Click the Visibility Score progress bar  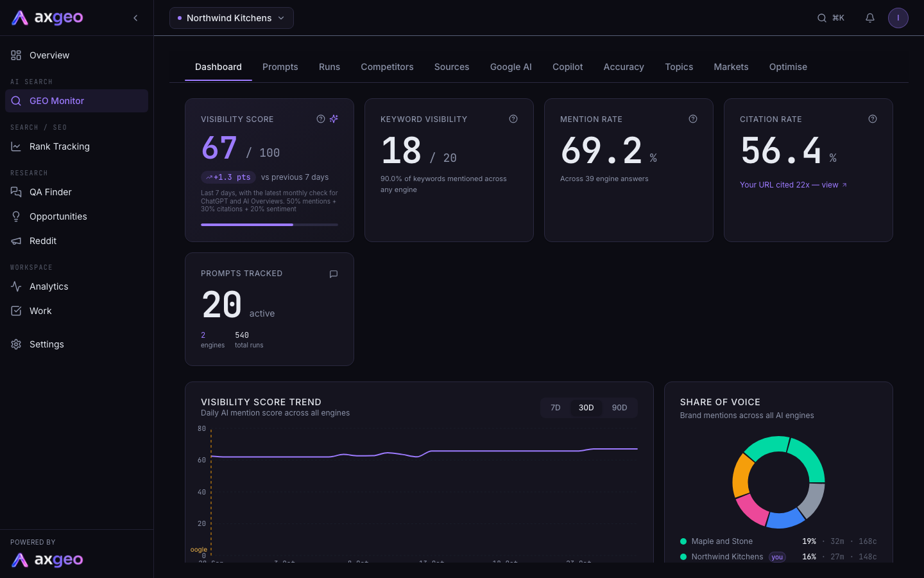coord(269,225)
